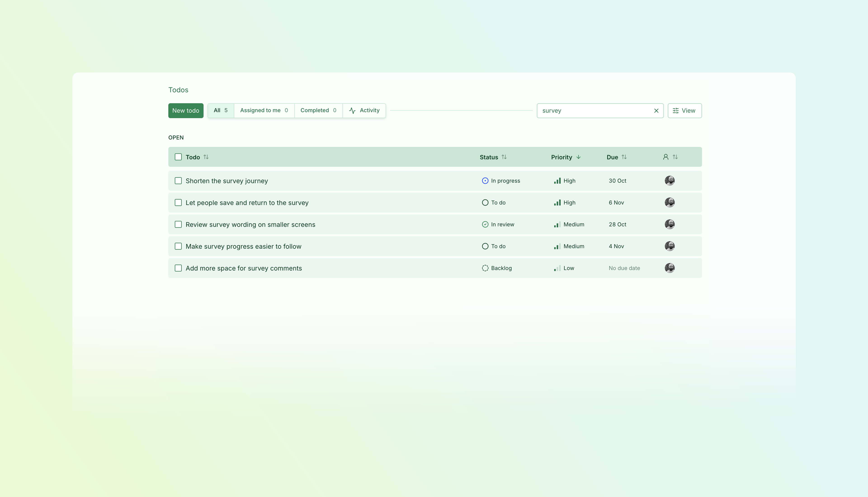Click Medium priority bars for Make survey progress row

tap(557, 246)
